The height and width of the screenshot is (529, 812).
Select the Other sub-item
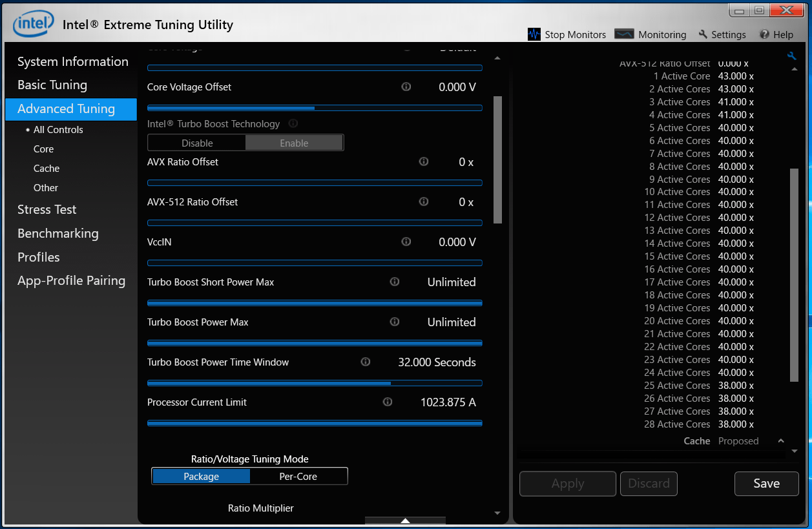pos(46,187)
